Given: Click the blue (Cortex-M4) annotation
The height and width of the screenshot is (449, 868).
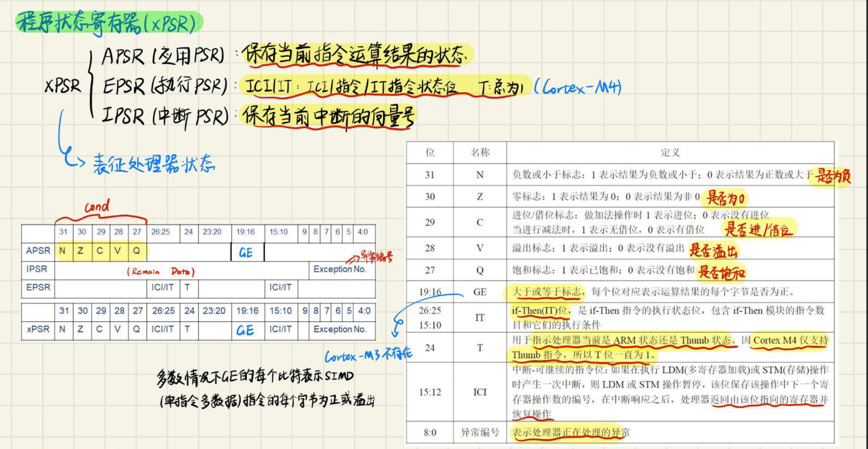Looking at the screenshot, I should (578, 87).
